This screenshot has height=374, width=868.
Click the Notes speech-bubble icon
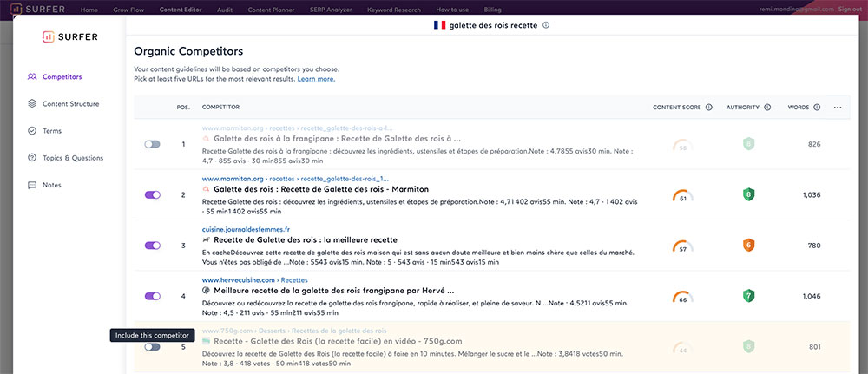tap(32, 185)
